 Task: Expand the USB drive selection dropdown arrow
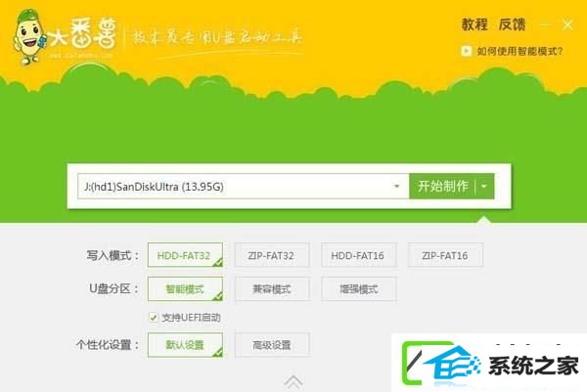(x=396, y=186)
